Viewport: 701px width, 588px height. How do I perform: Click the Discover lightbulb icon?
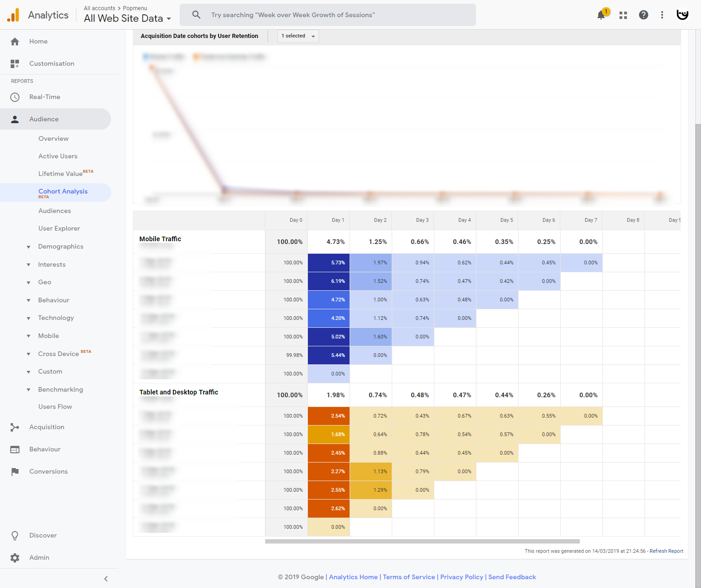15,536
